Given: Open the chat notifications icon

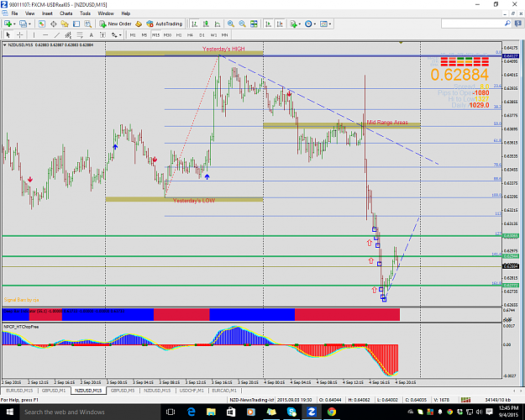Looking at the screenshot, I should (x=518, y=24).
